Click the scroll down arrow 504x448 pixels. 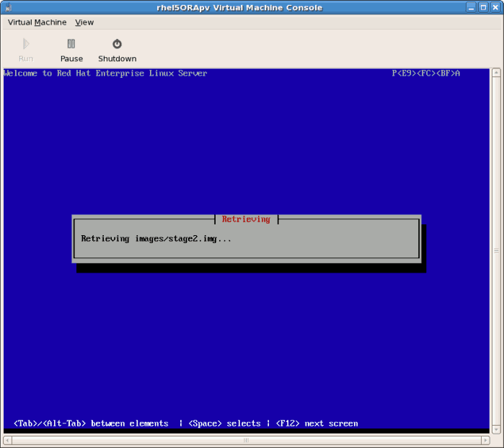coord(496,430)
